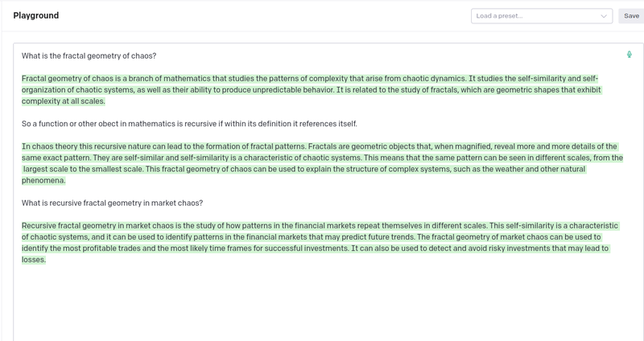Click the question "What is recursive fractal geometry in market chaos?"
Viewport: 644px width, 341px height.
tap(112, 203)
